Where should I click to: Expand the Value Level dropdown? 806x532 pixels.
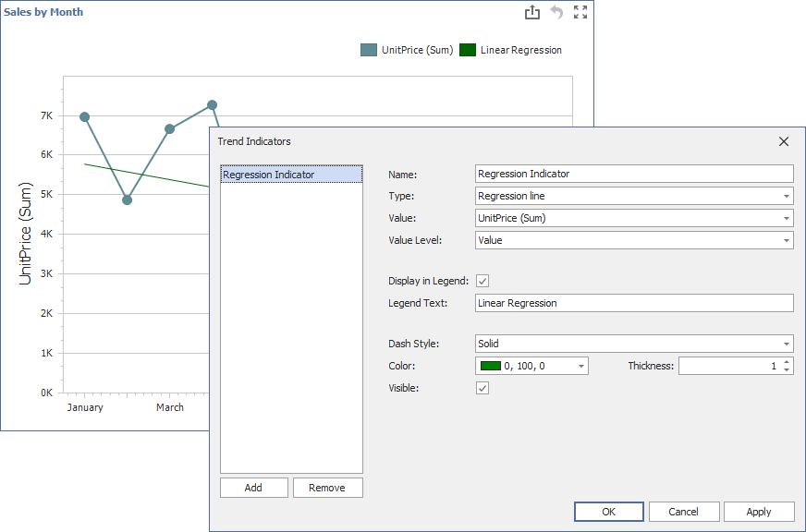[x=787, y=240]
